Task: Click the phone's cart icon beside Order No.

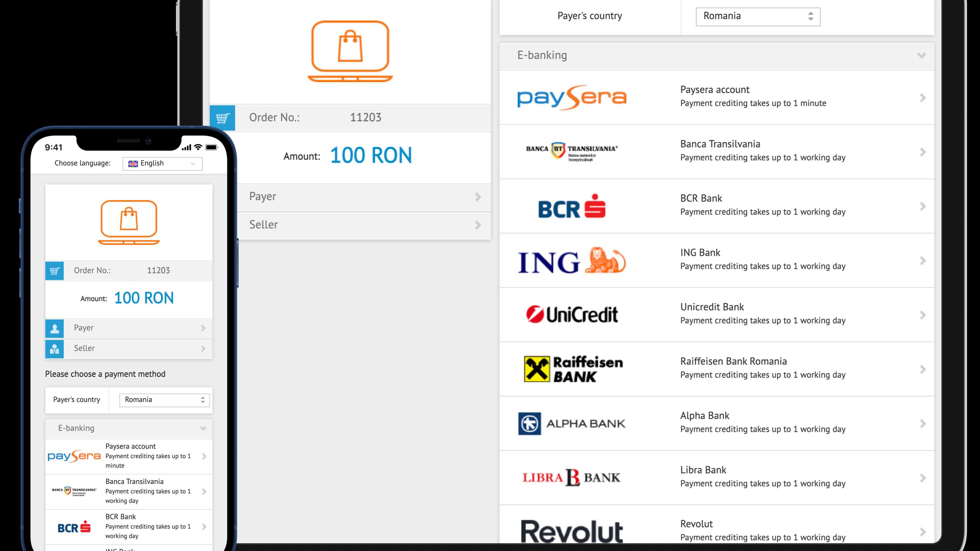Action: pos(54,271)
